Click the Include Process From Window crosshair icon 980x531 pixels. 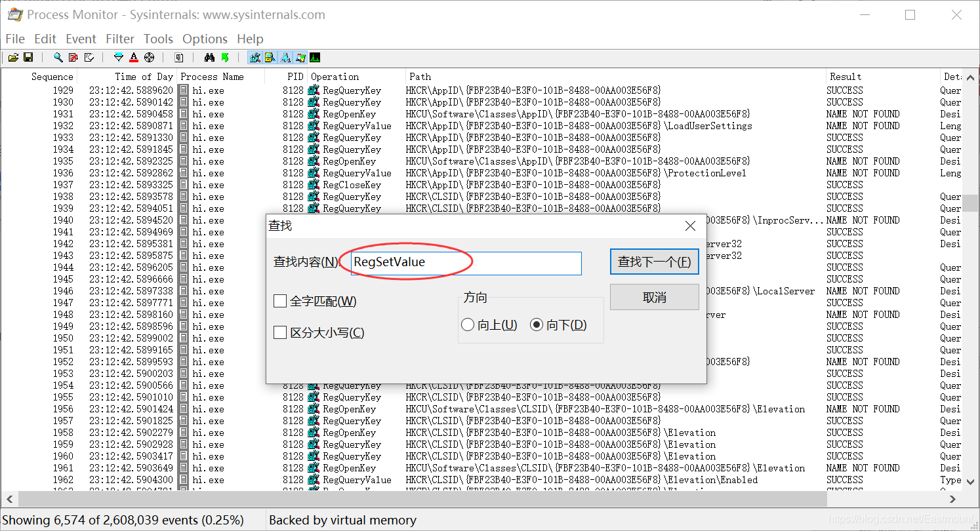click(x=149, y=57)
